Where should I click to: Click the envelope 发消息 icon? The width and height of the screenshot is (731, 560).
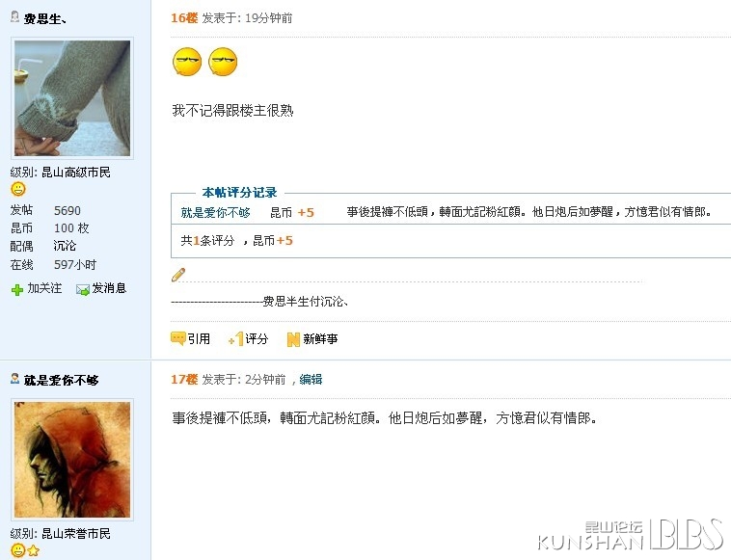coord(83,289)
